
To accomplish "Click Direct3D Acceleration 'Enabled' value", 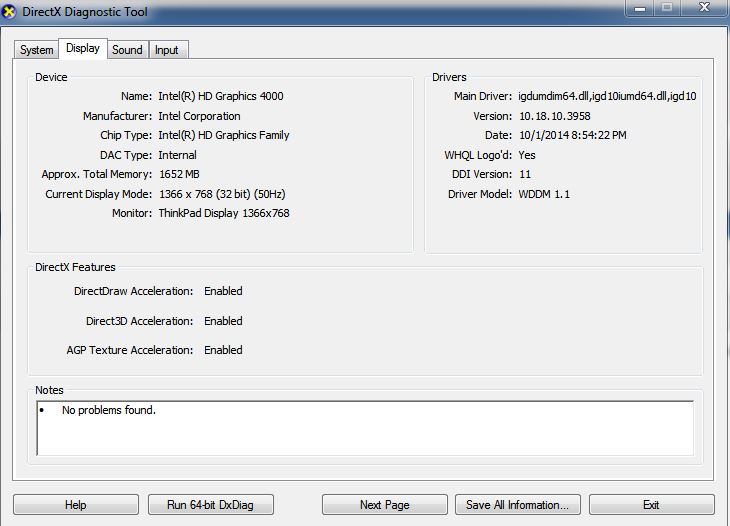I will 223,321.
